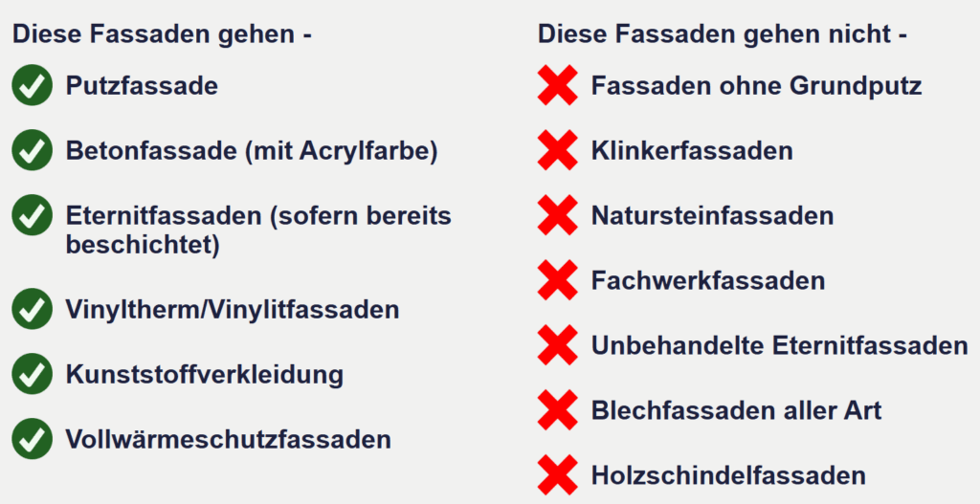Click the red X beside Natursteinfassaden
This screenshot has width=980, height=504.
point(557,215)
